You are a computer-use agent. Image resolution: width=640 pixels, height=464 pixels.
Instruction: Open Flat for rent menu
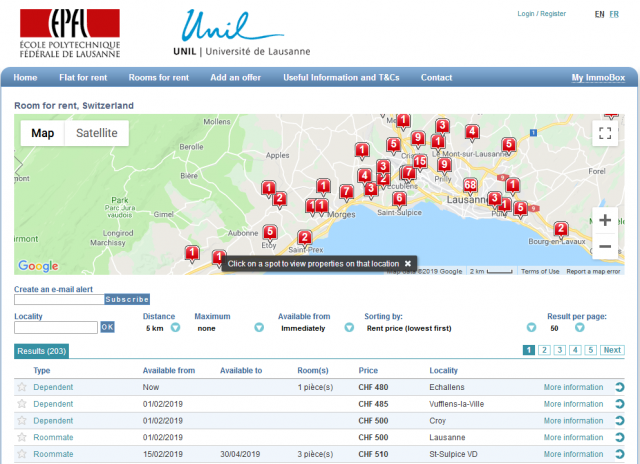[83, 78]
